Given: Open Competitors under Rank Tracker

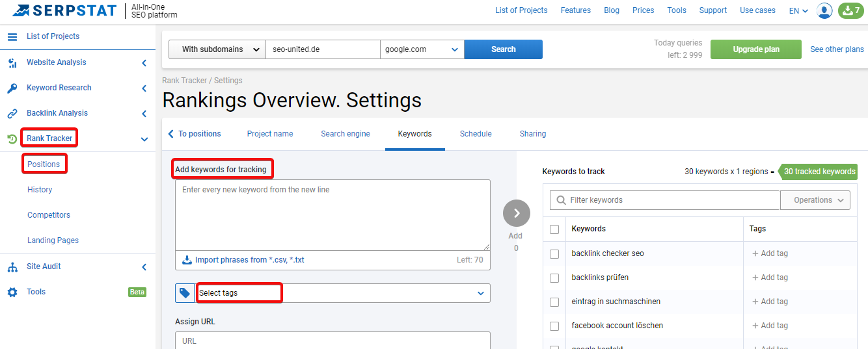Looking at the screenshot, I should [x=49, y=215].
